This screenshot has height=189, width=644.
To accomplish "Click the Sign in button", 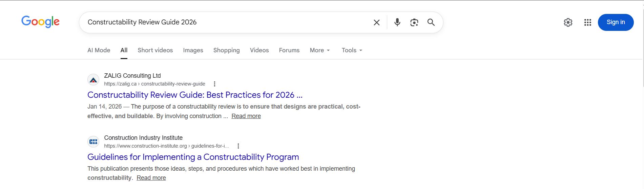I will 616,22.
